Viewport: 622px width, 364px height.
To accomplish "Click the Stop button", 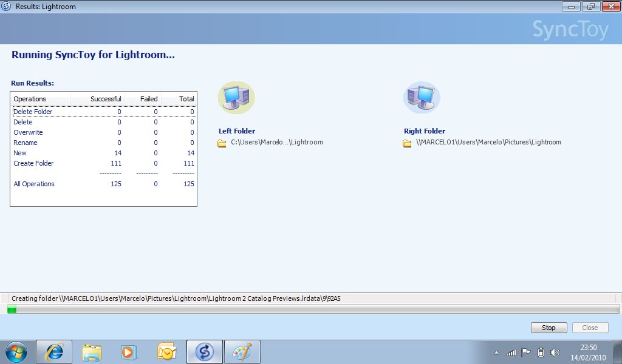I will 549,328.
